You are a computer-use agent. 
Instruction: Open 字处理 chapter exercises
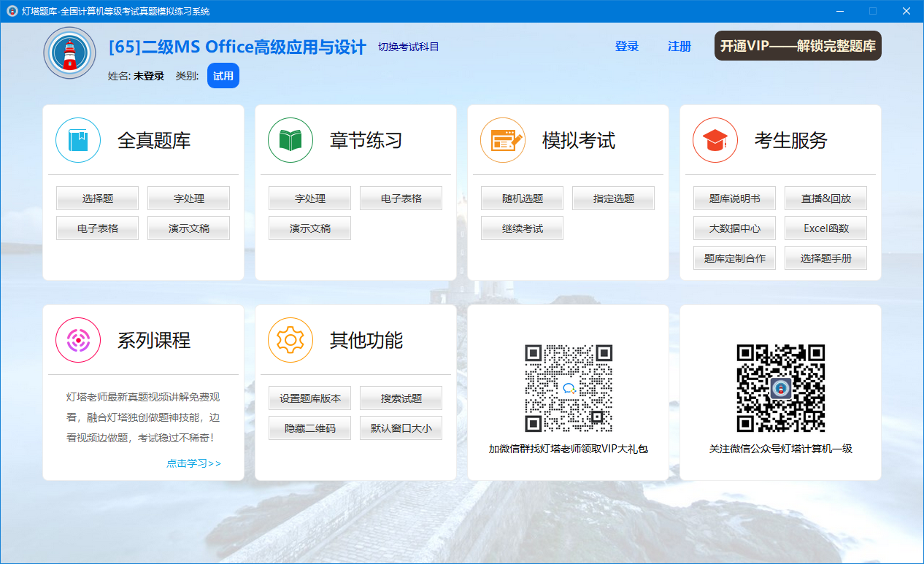[309, 198]
